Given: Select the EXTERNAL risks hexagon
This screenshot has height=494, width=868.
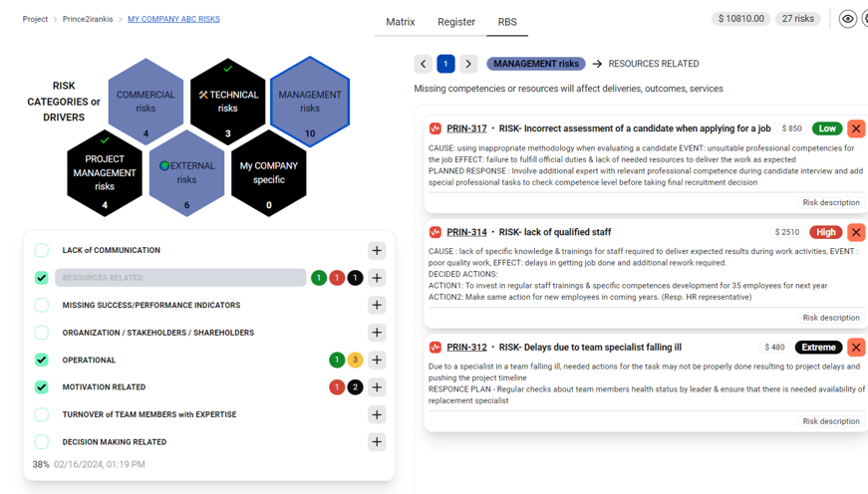Looking at the screenshot, I should [186, 173].
